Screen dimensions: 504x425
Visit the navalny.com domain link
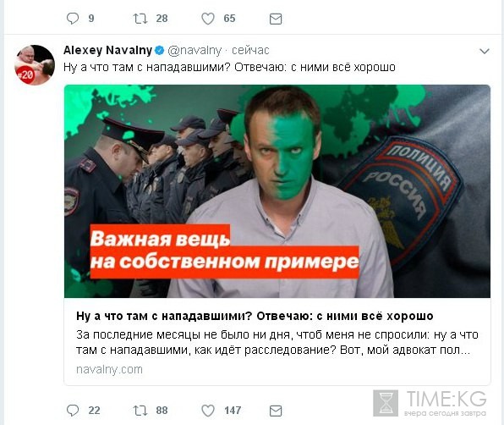[x=109, y=369]
